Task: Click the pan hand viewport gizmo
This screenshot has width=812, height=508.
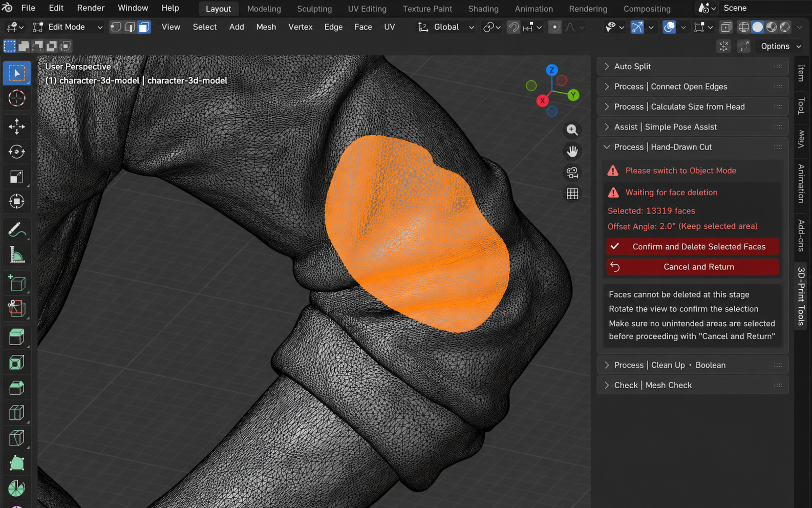Action: pyautogui.click(x=572, y=152)
